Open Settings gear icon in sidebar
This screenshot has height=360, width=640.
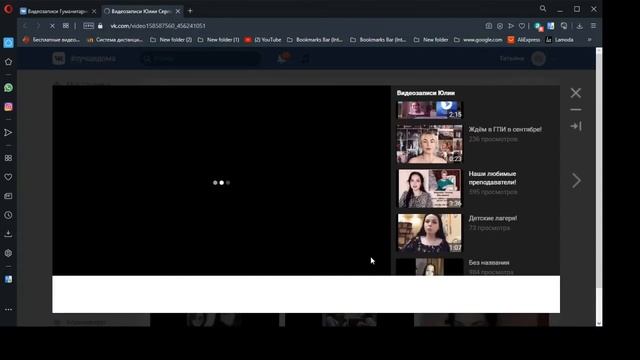pos(8,253)
